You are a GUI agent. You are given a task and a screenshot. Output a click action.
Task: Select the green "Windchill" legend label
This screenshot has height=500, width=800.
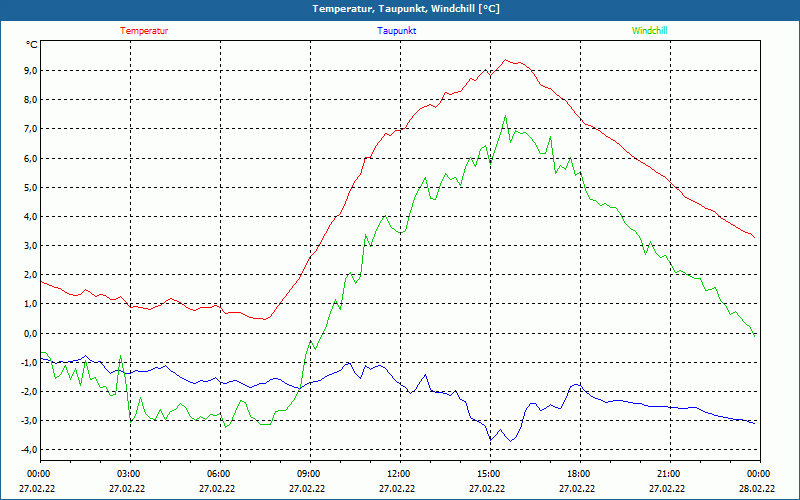(x=649, y=31)
